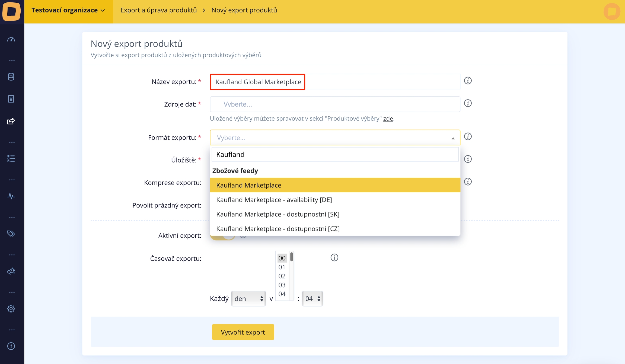The image size is (625, 364).
Task: Open the document icon in sidebar
Action: pos(11,99)
